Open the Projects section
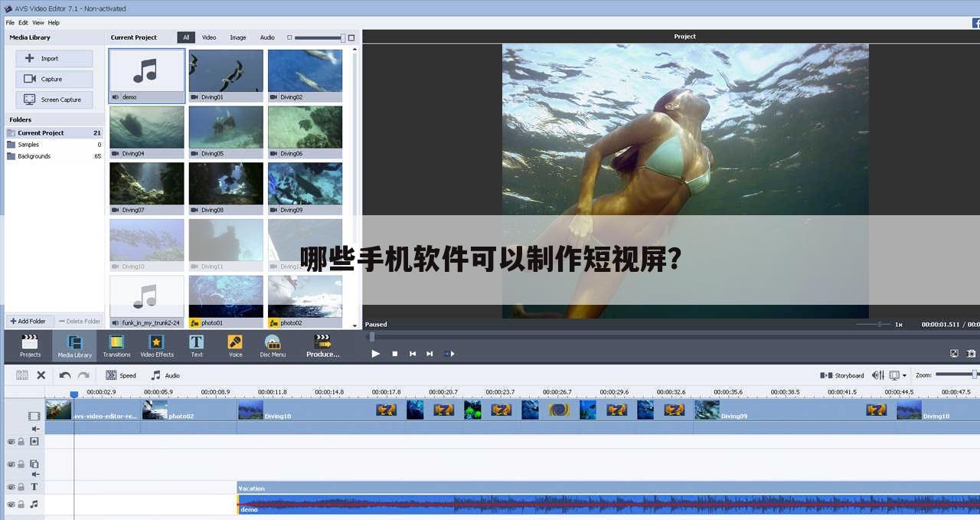 pyautogui.click(x=30, y=346)
